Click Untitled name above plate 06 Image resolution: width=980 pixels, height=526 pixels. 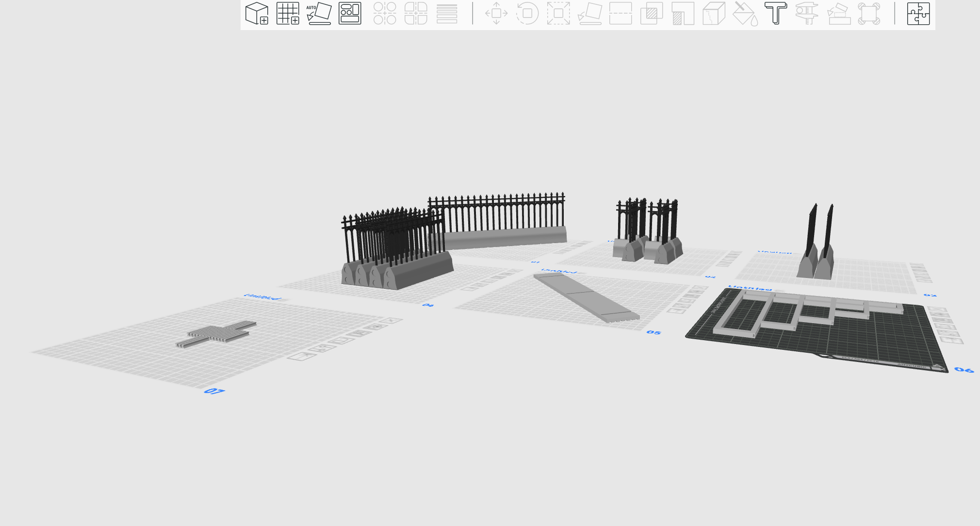coord(750,288)
